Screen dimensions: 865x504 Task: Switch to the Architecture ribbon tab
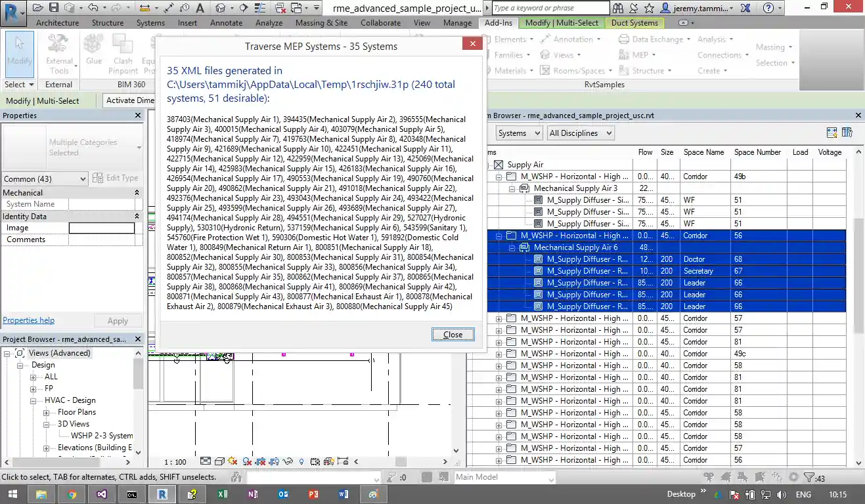pos(57,22)
